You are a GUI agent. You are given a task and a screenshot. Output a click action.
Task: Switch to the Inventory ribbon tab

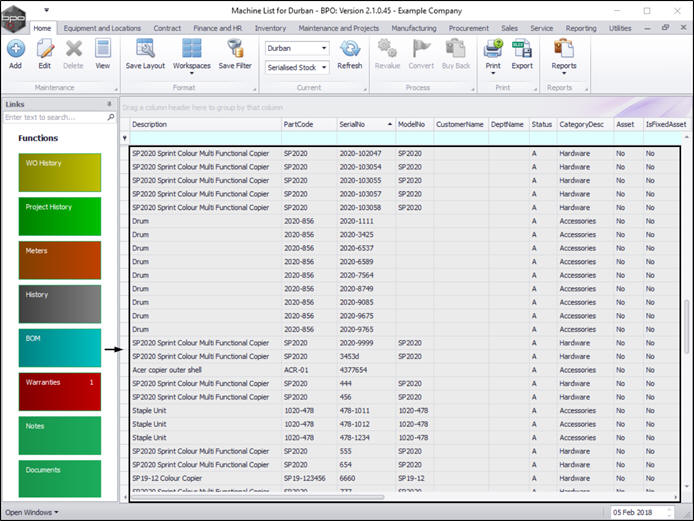tap(270, 29)
